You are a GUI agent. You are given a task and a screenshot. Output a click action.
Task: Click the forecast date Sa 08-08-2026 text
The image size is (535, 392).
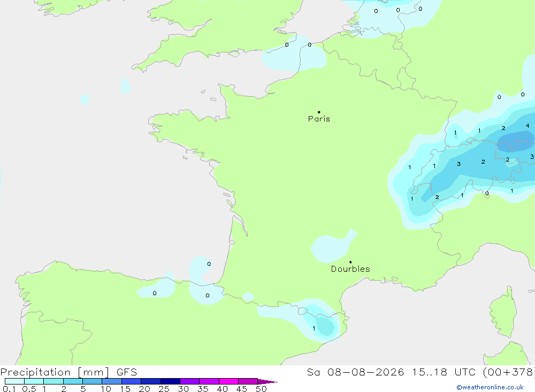[x=355, y=372]
